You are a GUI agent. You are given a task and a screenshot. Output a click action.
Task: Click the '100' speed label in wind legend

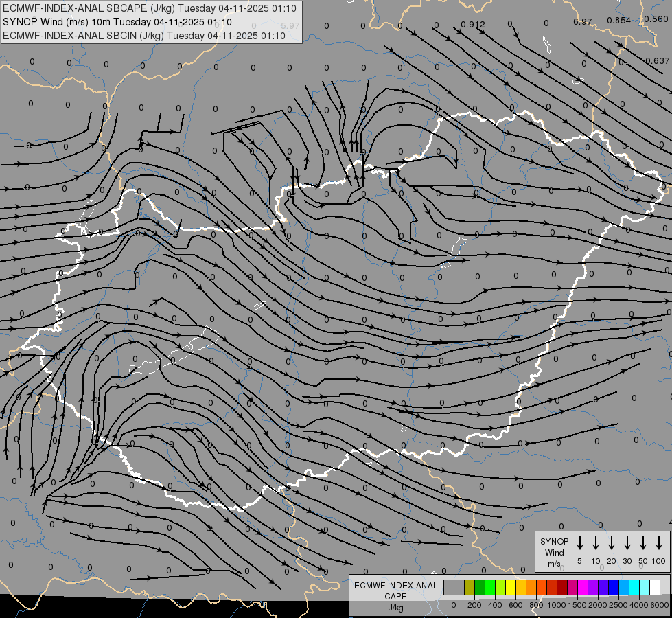(659, 561)
